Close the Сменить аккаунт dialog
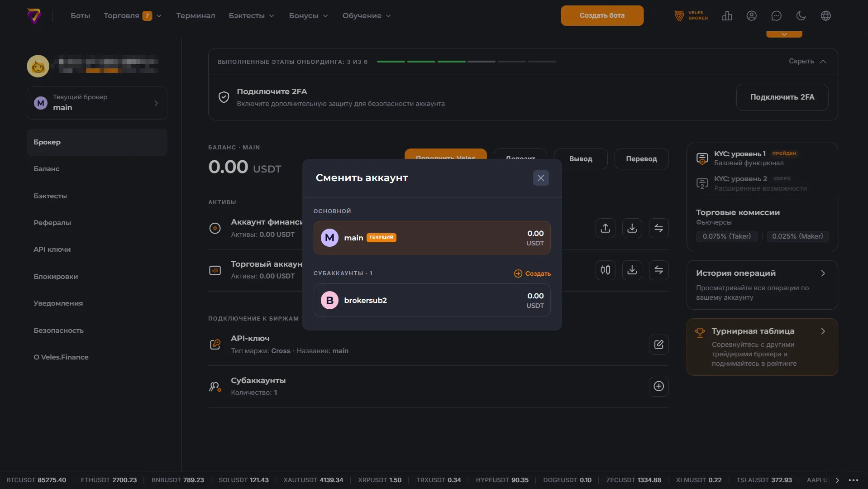This screenshot has height=489, width=868. click(x=540, y=178)
